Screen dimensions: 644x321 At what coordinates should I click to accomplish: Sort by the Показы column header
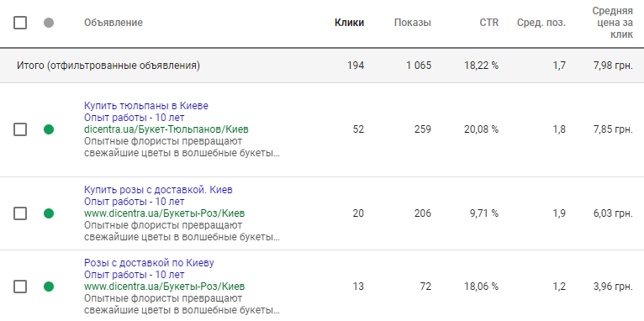click(412, 23)
